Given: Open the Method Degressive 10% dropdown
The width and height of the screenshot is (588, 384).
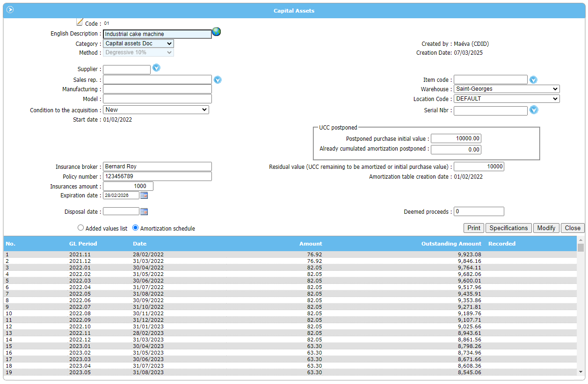Looking at the screenshot, I should pyautogui.click(x=138, y=52).
